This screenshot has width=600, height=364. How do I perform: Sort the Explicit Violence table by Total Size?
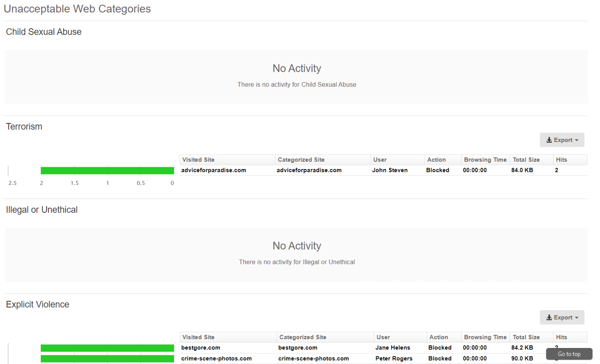526,337
